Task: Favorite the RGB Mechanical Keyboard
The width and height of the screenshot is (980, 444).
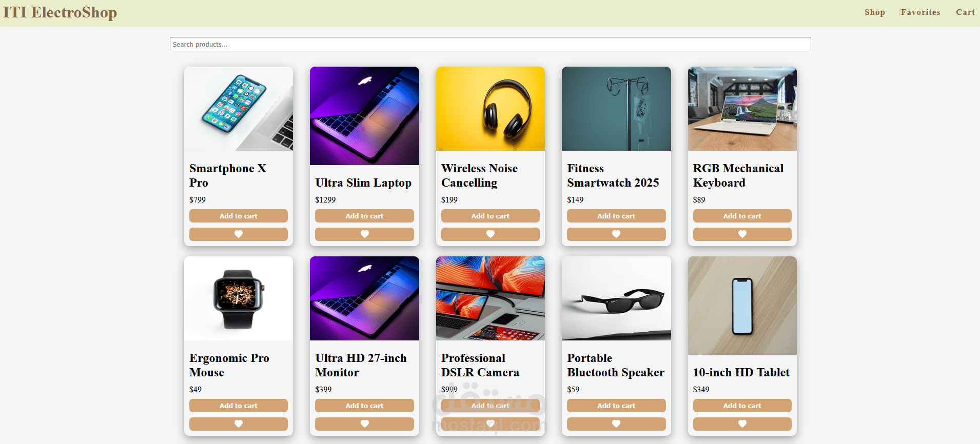Action: click(x=742, y=234)
